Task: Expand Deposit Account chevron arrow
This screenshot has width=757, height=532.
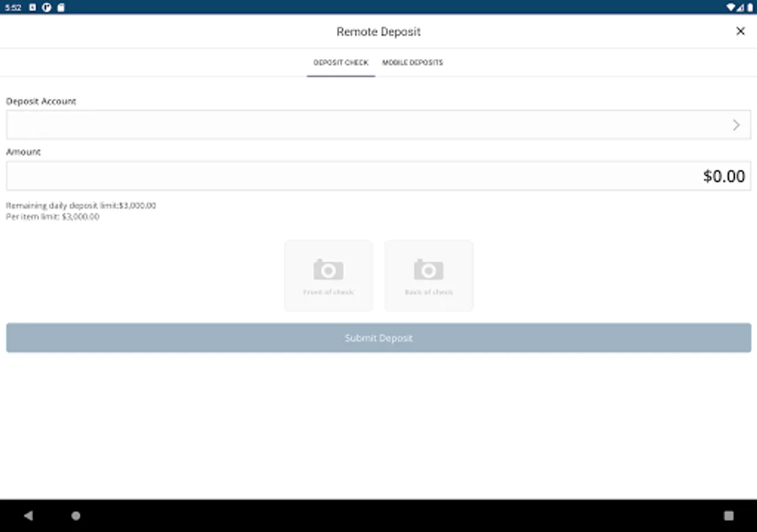Action: click(736, 125)
